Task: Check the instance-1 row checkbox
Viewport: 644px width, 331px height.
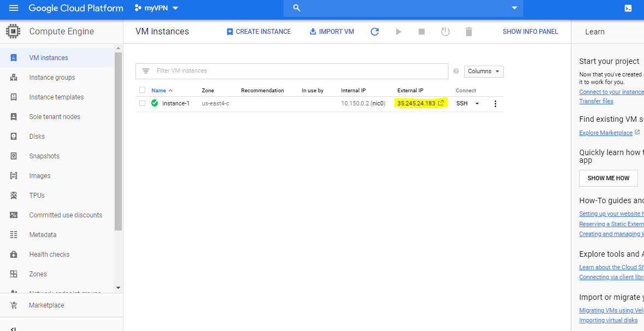Action: click(142, 103)
